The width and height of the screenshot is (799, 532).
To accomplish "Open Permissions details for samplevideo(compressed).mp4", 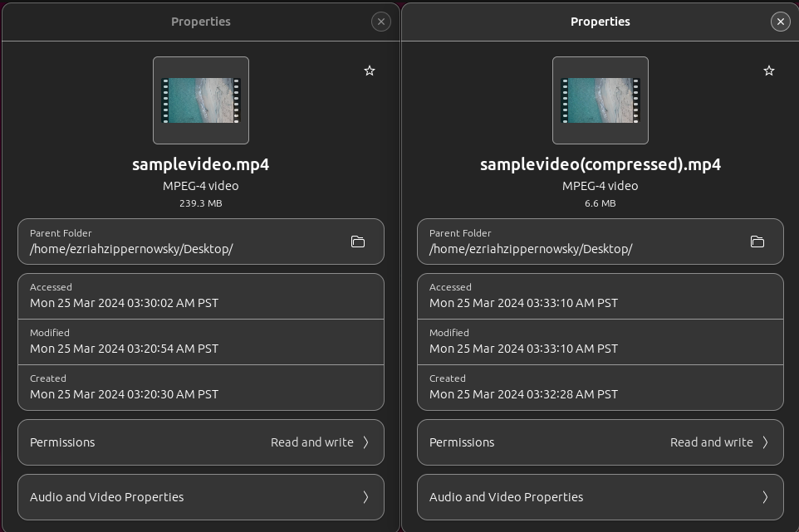I will click(600, 442).
